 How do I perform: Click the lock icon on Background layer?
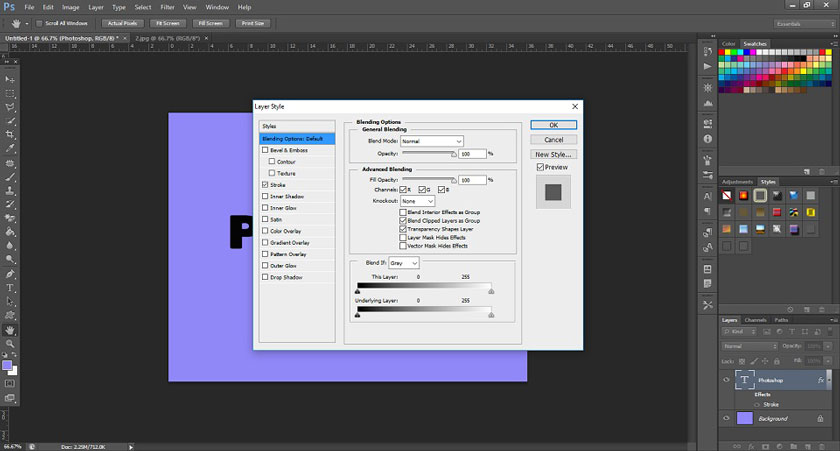click(x=820, y=418)
